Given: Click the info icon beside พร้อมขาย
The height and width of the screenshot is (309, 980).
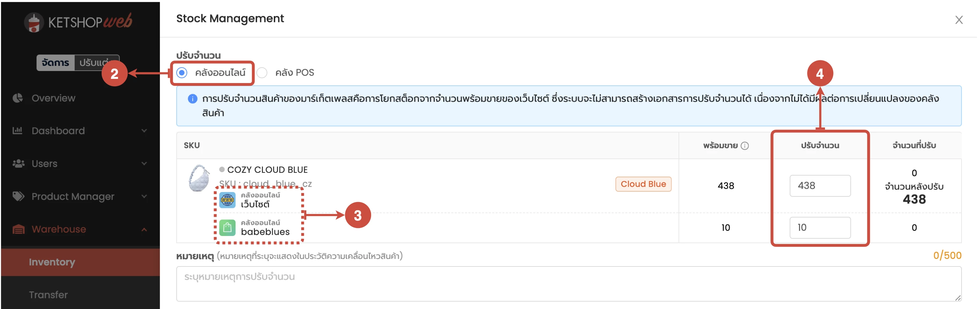Looking at the screenshot, I should coord(744,145).
